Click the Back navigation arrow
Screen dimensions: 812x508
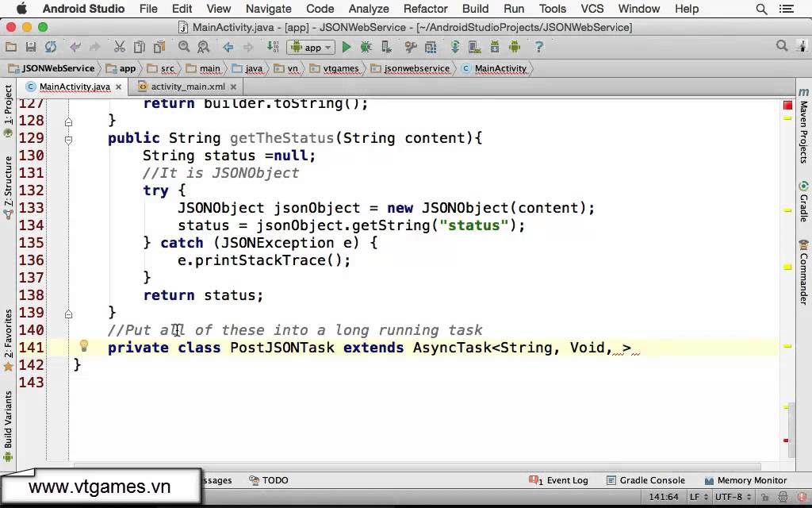coord(228,47)
